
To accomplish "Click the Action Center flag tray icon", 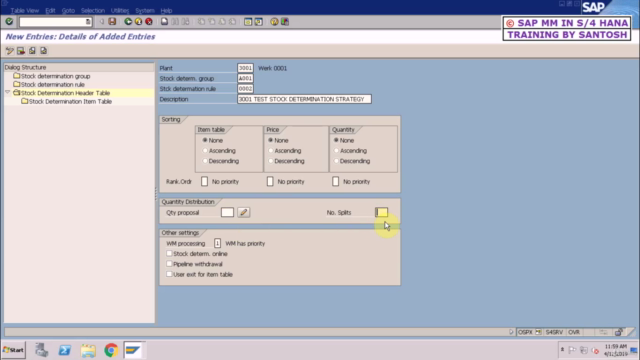I will coord(572,350).
